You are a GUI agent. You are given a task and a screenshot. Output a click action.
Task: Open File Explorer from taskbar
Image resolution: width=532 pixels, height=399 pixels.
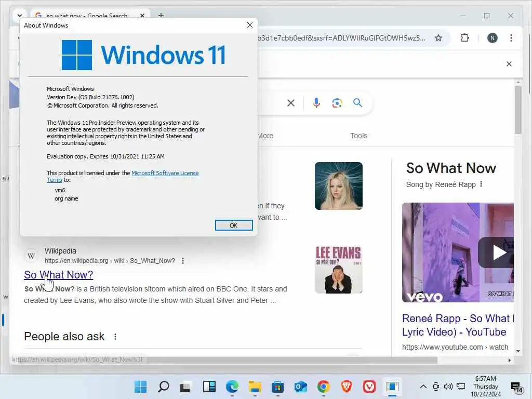(x=255, y=387)
